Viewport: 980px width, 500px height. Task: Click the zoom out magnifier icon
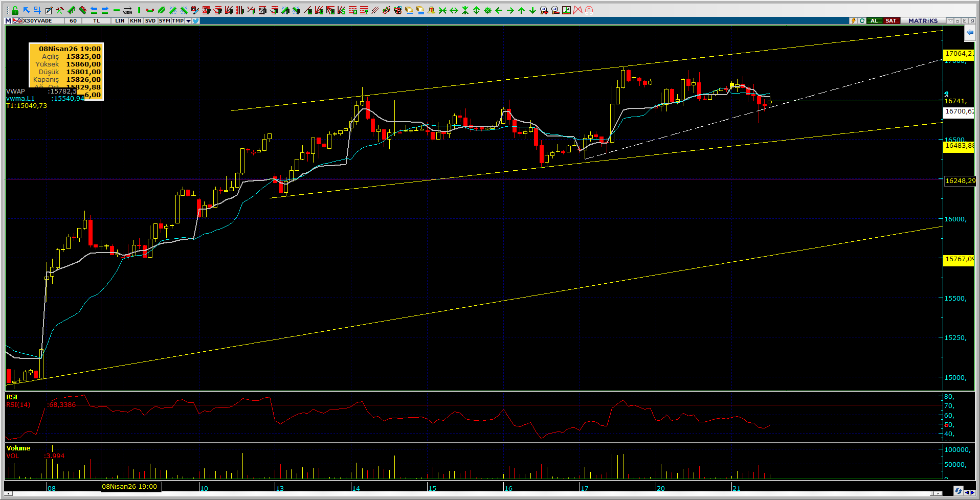[555, 10]
